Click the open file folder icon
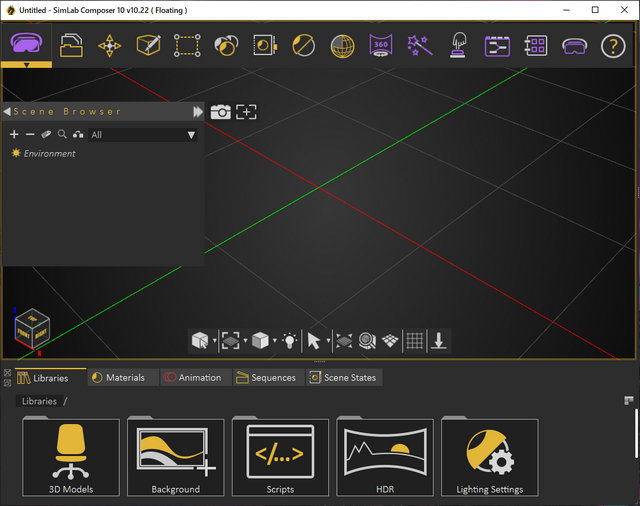The width and height of the screenshot is (640, 506). pos(71,46)
